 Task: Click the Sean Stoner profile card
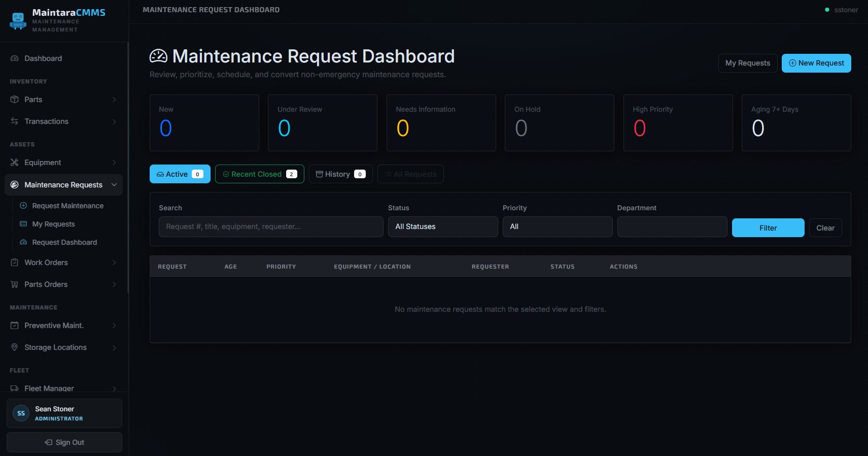tap(64, 413)
